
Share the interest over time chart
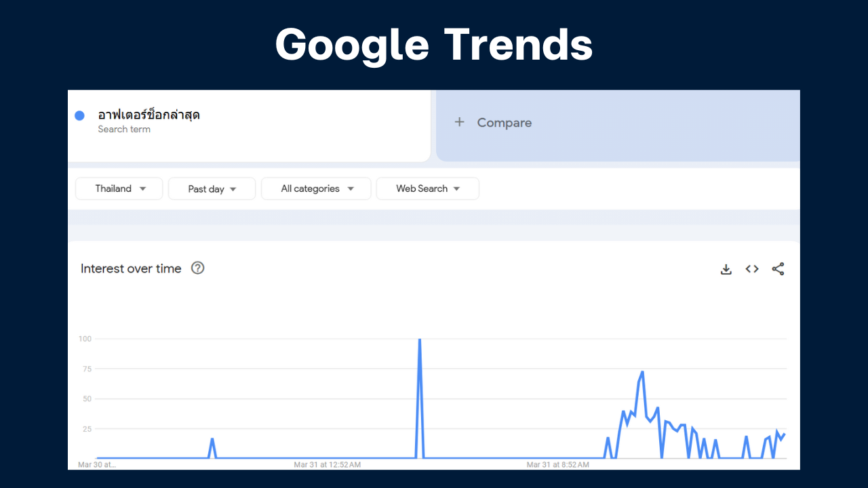pos(778,269)
